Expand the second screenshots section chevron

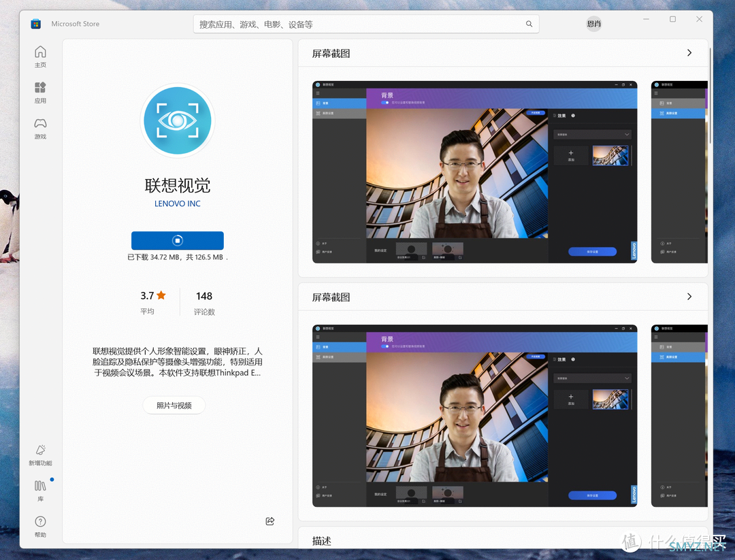tap(689, 297)
